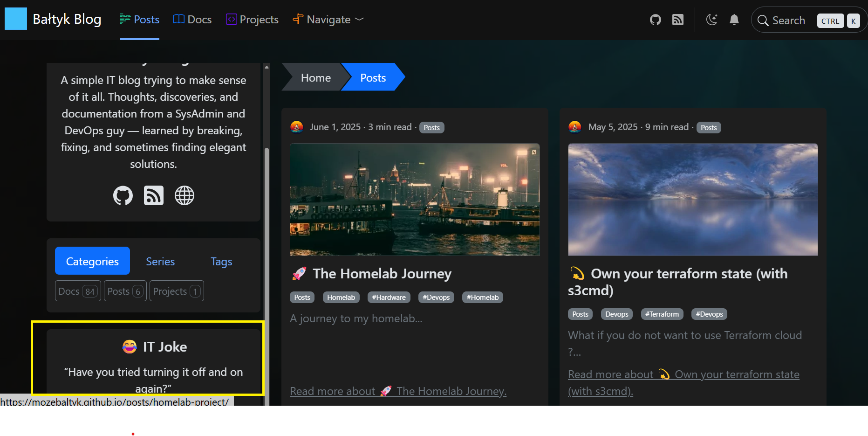Open the Docs navigation item
This screenshot has height=436, width=868.
click(192, 20)
